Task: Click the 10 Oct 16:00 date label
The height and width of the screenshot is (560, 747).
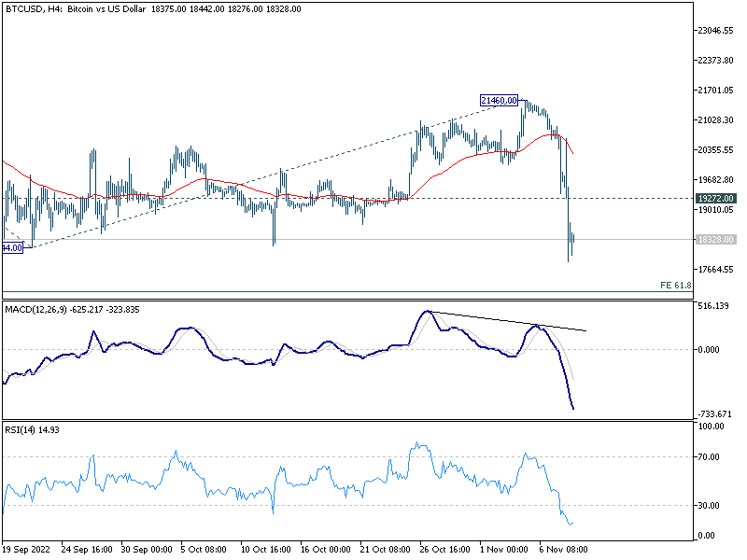Action: click(266, 550)
